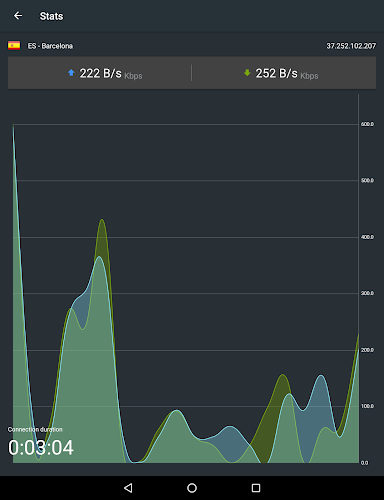Click the IP address 37.252.102.207
Viewport: 384px width, 500px height.
click(351, 46)
